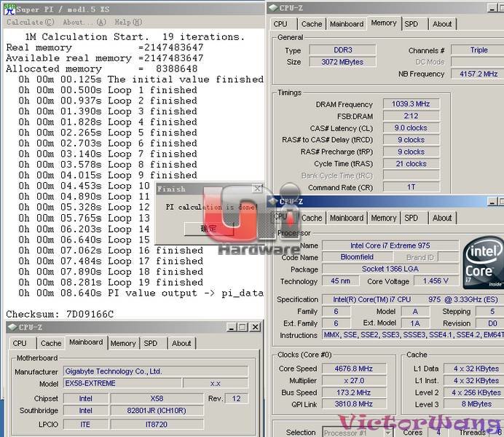Select Mainboard tab in bottom-left CPU-Z window
The width and height of the screenshot is (504, 437).
tap(86, 342)
